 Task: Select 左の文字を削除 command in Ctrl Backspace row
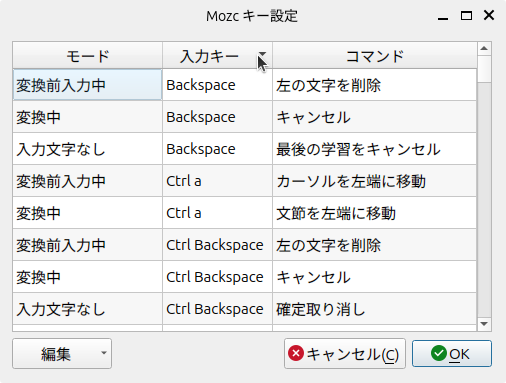pos(375,245)
